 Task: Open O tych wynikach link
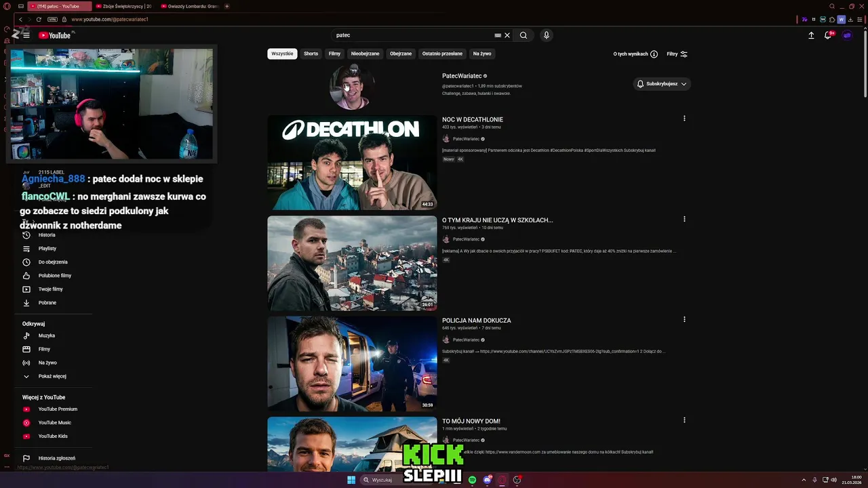pos(631,54)
